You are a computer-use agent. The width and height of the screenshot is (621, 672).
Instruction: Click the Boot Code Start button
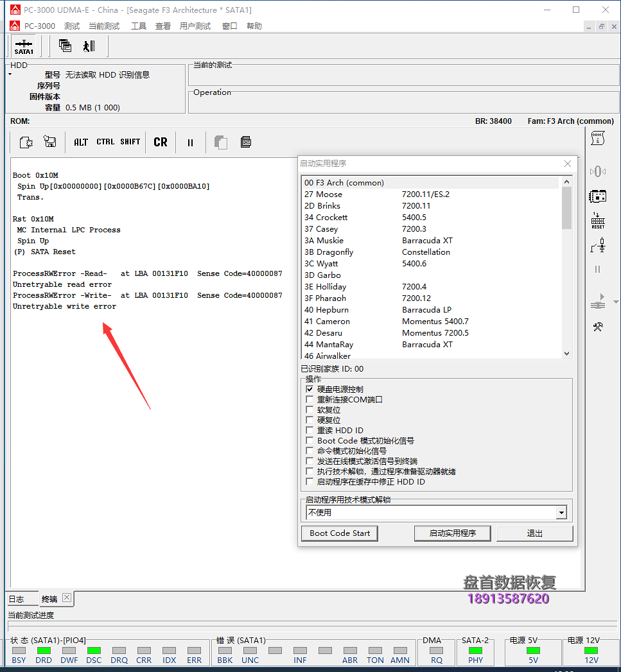(340, 533)
